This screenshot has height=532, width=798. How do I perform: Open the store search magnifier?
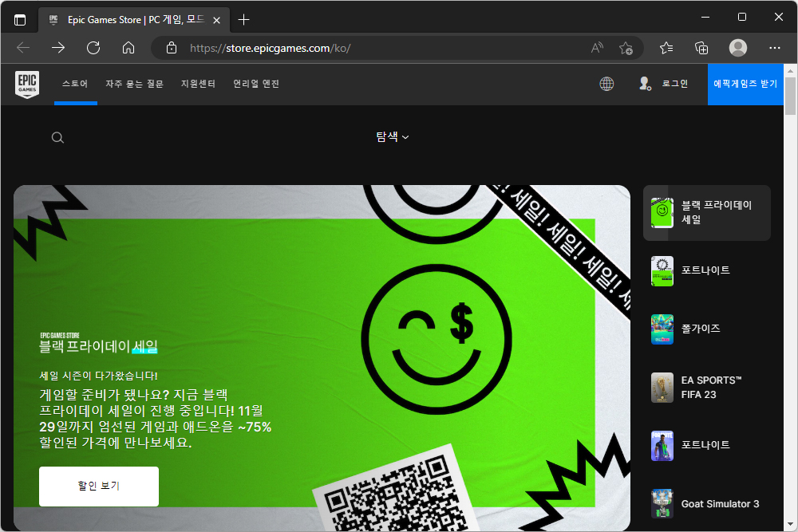click(57, 137)
